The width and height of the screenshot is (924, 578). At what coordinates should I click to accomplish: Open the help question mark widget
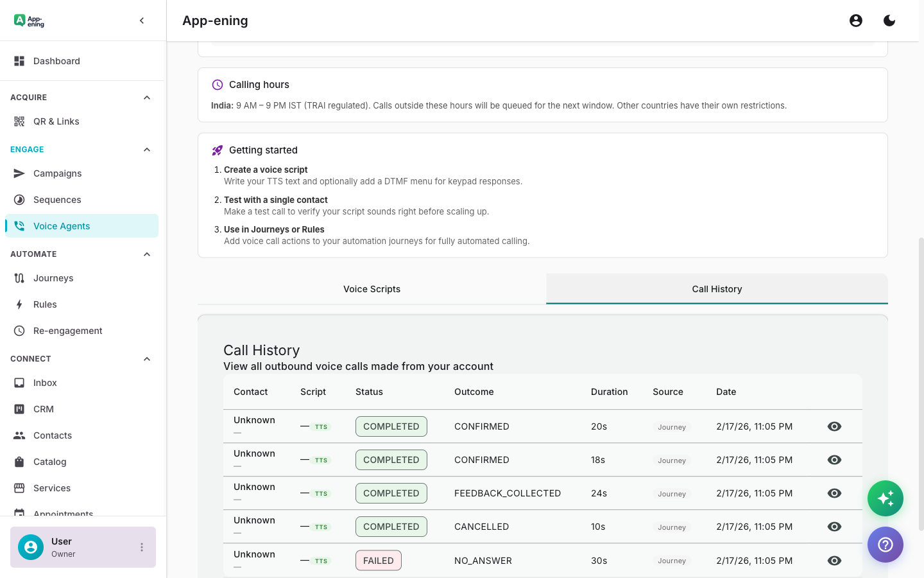tap(886, 545)
